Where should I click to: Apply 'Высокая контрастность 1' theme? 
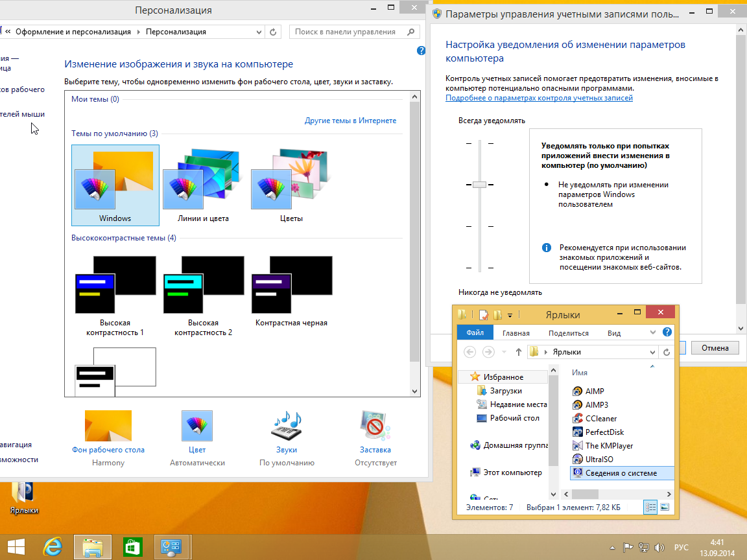(x=115, y=296)
